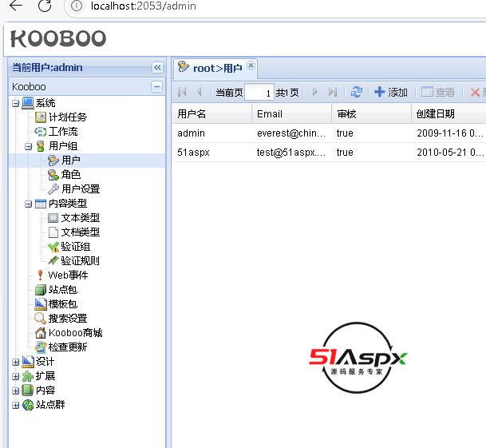The height and width of the screenshot is (448, 486).
Task: Expand the 内容 tree node
Action: click(15, 391)
